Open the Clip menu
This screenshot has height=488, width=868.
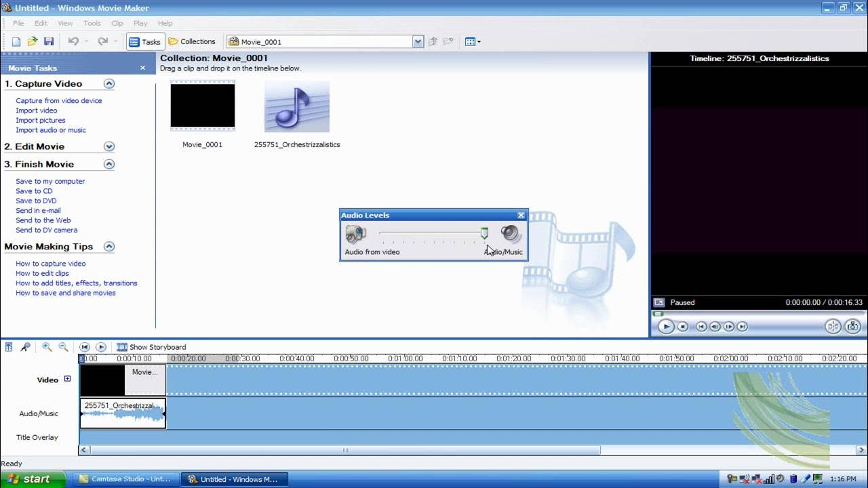click(117, 23)
